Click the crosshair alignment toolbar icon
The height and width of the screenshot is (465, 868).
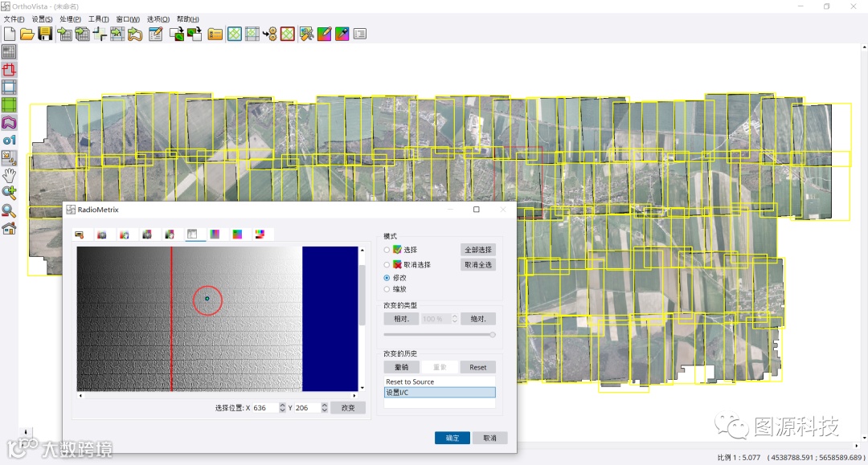click(x=100, y=35)
